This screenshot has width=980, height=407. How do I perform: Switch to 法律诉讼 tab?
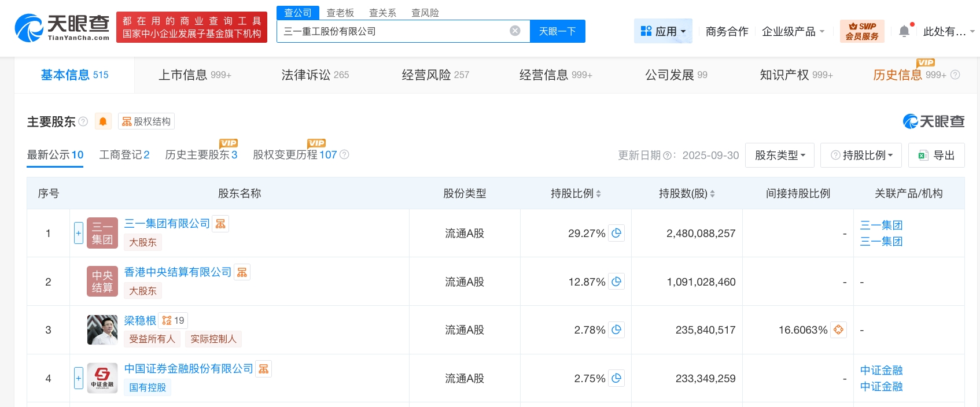coord(315,75)
